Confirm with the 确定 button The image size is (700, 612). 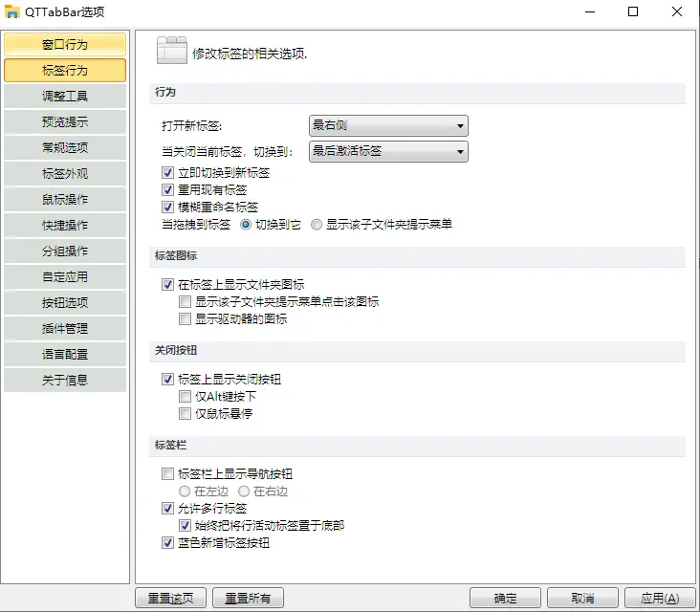click(505, 598)
